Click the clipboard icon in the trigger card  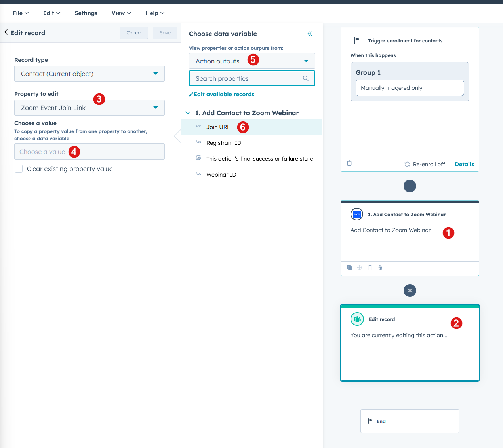pyautogui.click(x=349, y=163)
